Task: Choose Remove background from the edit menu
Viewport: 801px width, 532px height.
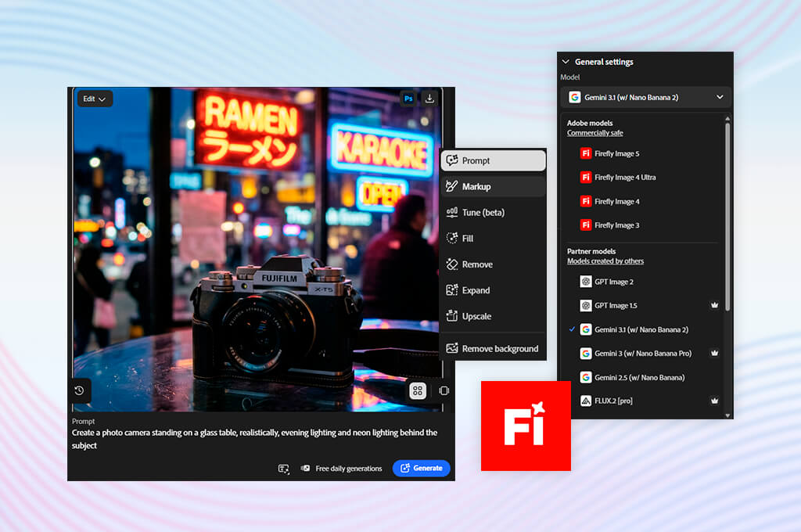Action: pos(493,348)
